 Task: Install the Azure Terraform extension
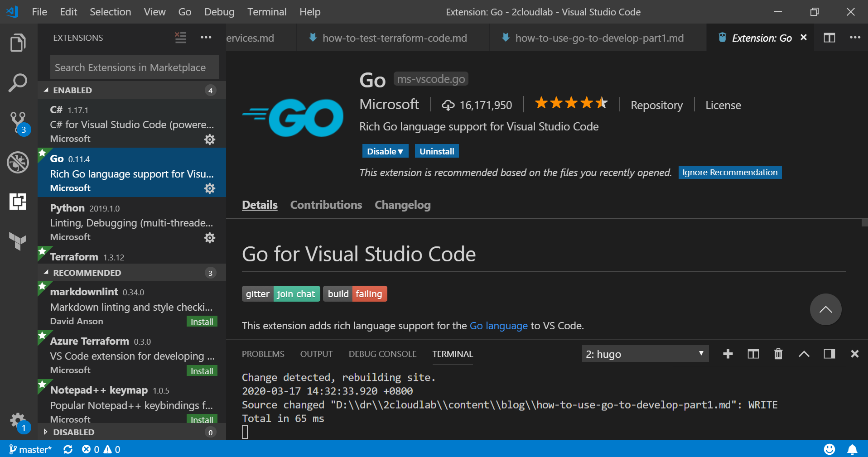tap(202, 371)
